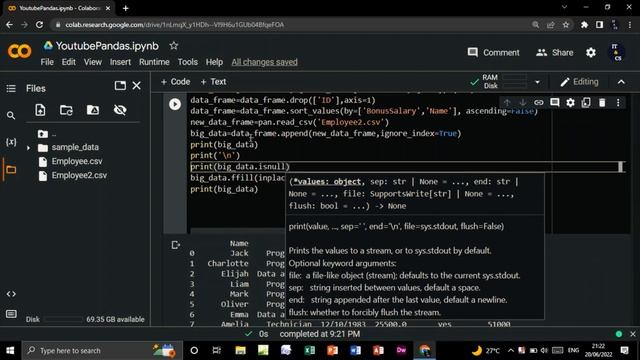The image size is (640, 360).
Task: Close the Files side panel
Action: coord(136,85)
